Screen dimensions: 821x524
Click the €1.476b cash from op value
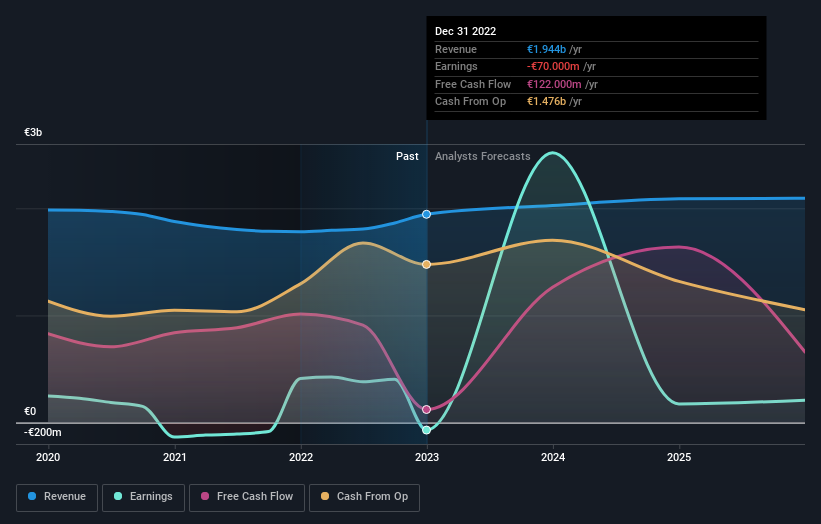[x=546, y=102]
